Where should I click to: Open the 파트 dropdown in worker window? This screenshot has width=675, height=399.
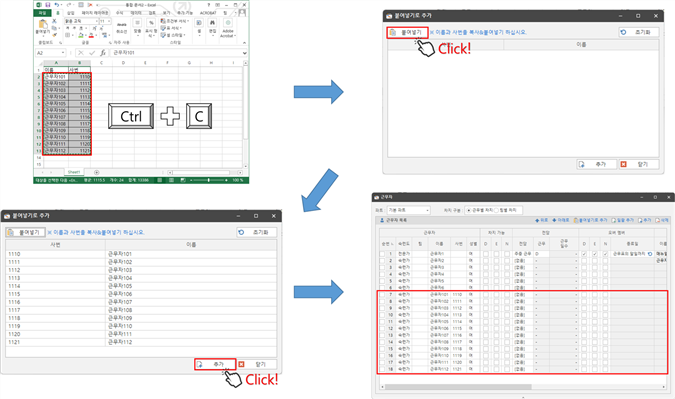(409, 210)
